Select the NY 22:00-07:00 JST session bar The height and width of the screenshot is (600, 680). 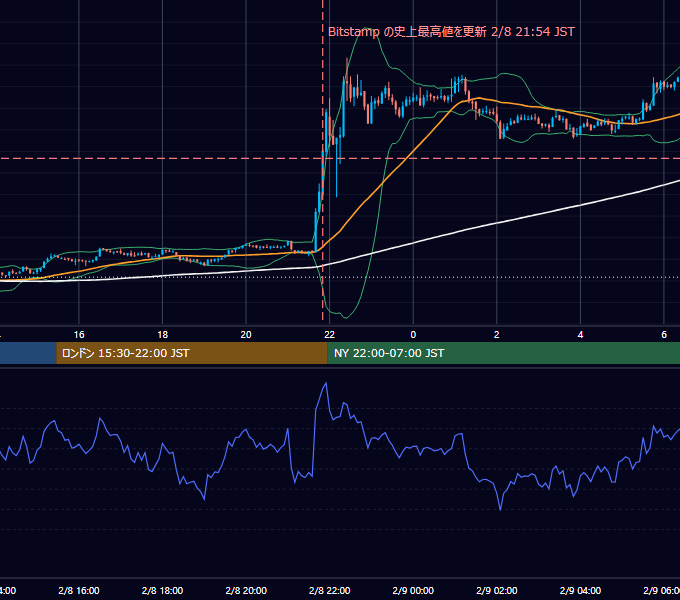(503, 353)
